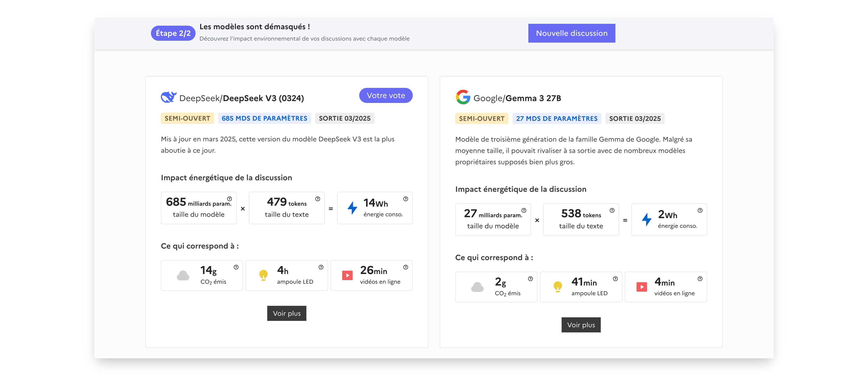Click light bulb icon next to 4h

pos(263,275)
